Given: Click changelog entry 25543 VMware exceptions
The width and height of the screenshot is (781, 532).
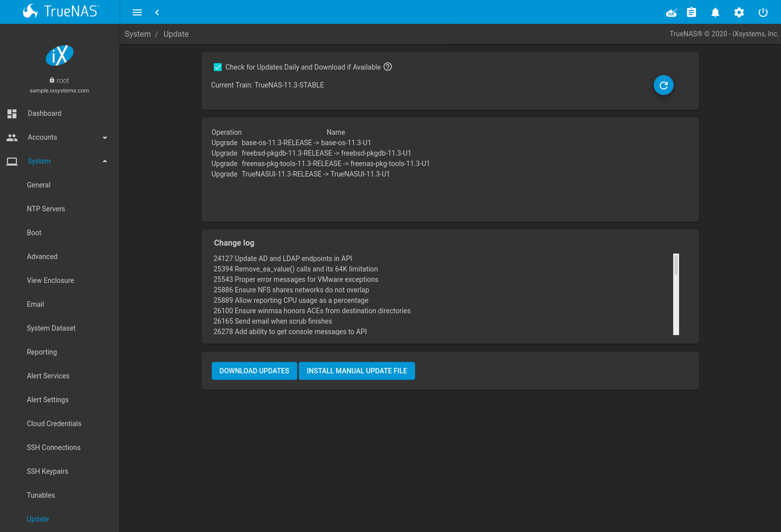Looking at the screenshot, I should [x=296, y=279].
